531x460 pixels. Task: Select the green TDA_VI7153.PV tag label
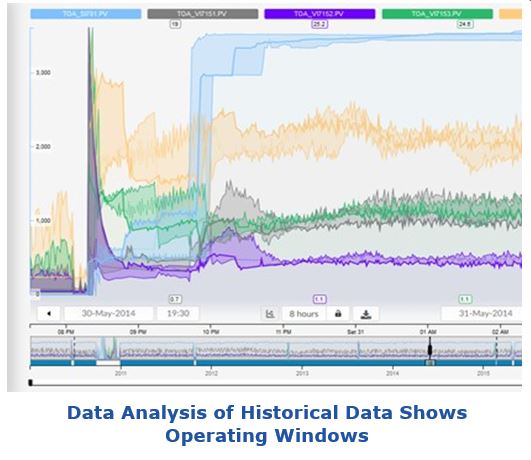pyautogui.click(x=437, y=14)
